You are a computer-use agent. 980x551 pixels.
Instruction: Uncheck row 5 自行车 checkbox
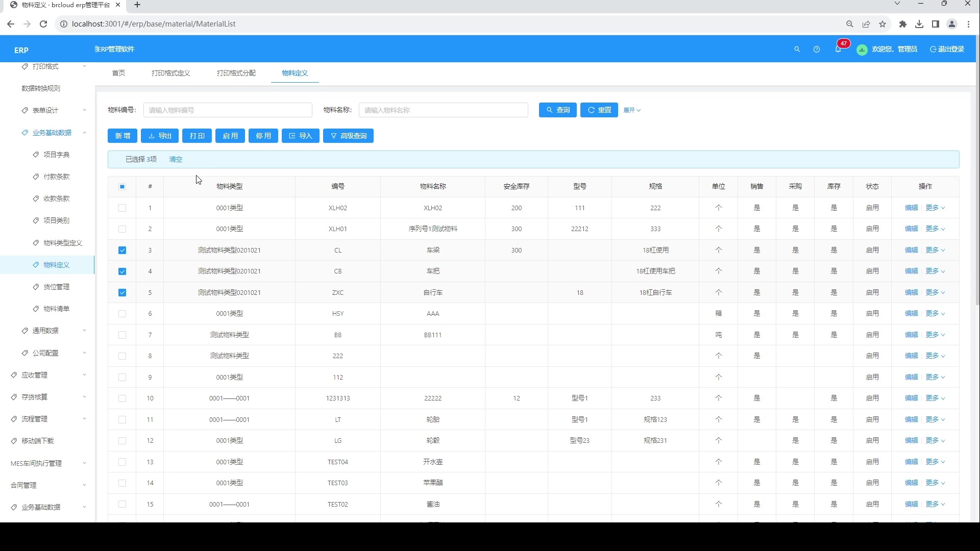point(122,293)
